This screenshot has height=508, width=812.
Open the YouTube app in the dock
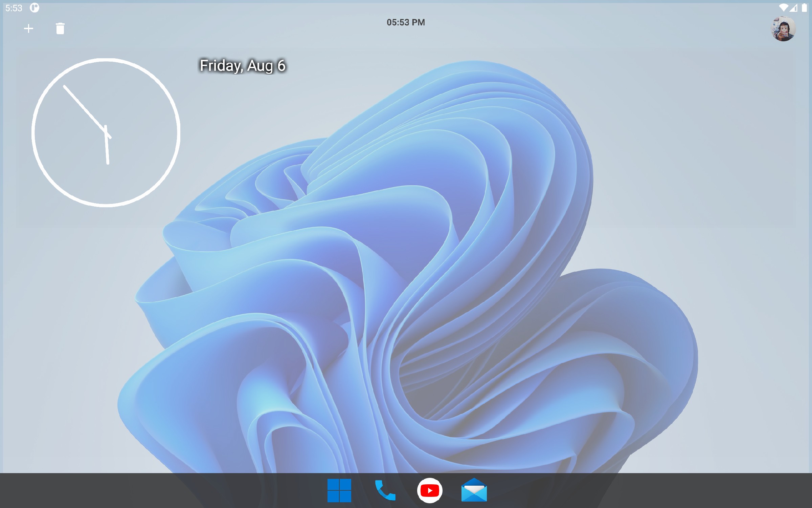click(430, 490)
